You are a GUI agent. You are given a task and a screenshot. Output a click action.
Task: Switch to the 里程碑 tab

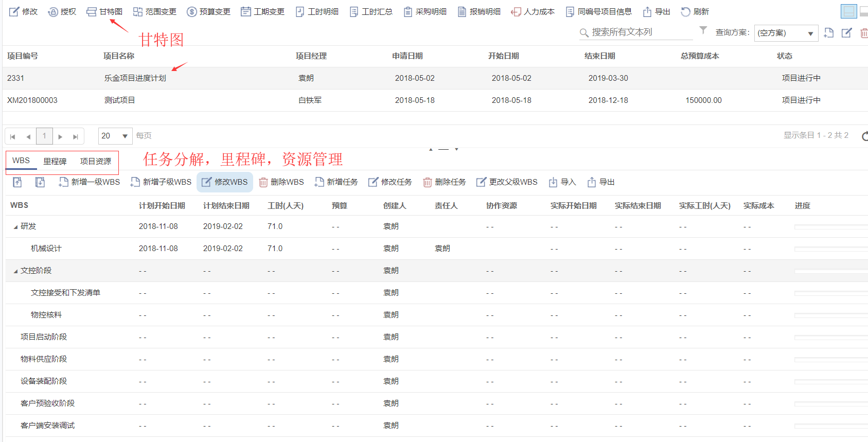click(x=55, y=162)
